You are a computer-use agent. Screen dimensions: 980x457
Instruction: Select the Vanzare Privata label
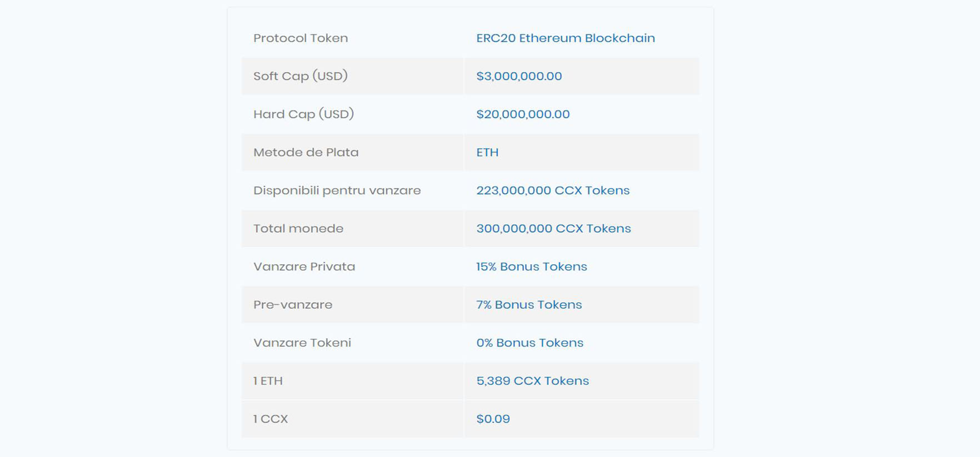pos(304,267)
